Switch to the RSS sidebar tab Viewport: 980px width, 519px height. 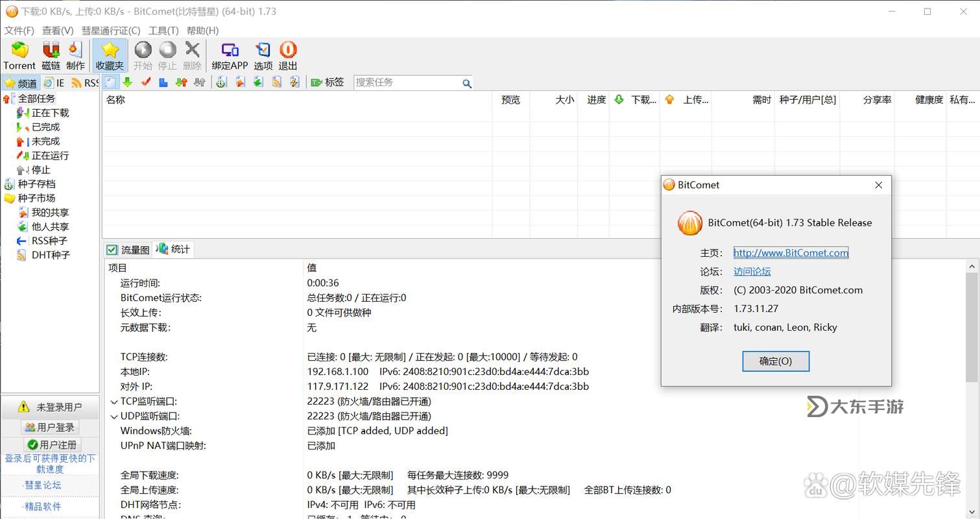(x=84, y=83)
